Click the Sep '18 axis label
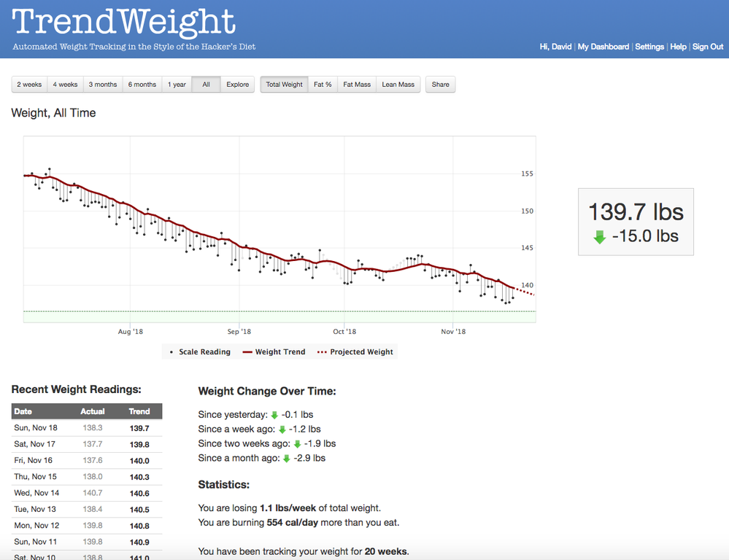729x560 pixels. click(239, 331)
